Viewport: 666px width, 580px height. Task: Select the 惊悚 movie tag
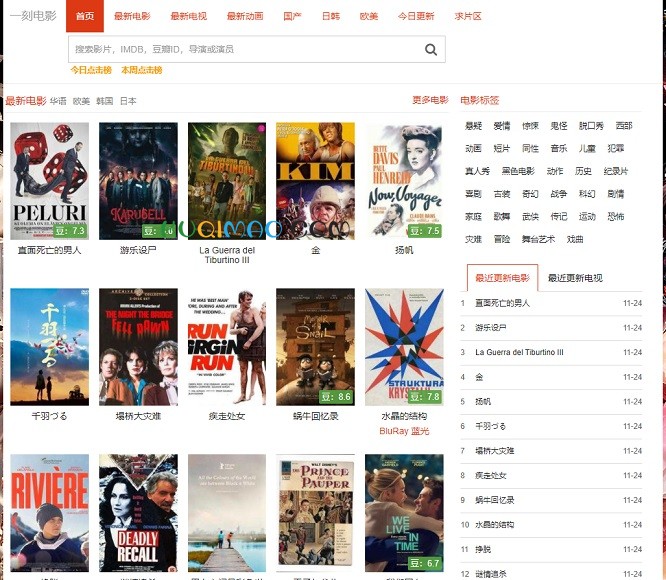pyautogui.click(x=531, y=126)
